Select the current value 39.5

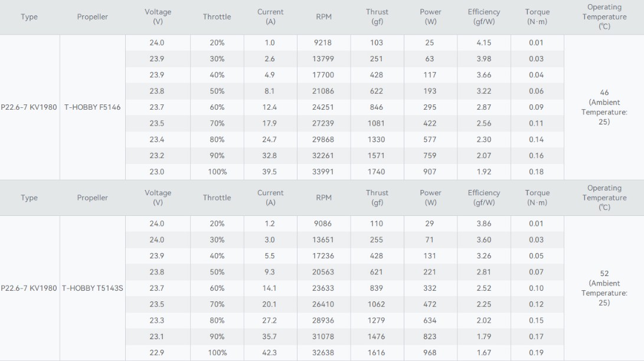pyautogui.click(x=270, y=172)
